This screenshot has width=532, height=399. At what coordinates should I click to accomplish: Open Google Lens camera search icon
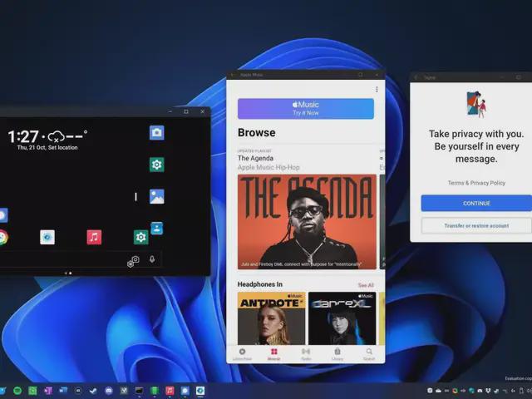click(135, 260)
